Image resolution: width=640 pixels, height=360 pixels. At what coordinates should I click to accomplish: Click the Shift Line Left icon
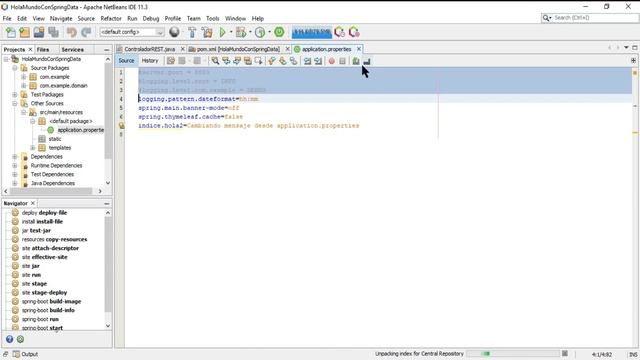pos(307,61)
